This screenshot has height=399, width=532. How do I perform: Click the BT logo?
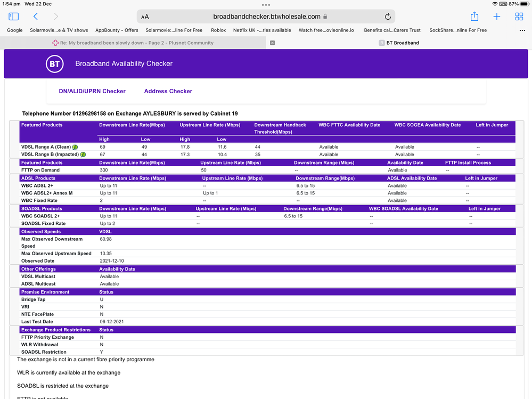coord(54,64)
